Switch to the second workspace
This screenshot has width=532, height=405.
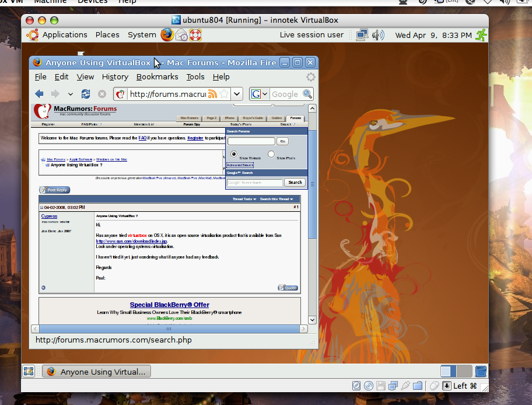464,371
